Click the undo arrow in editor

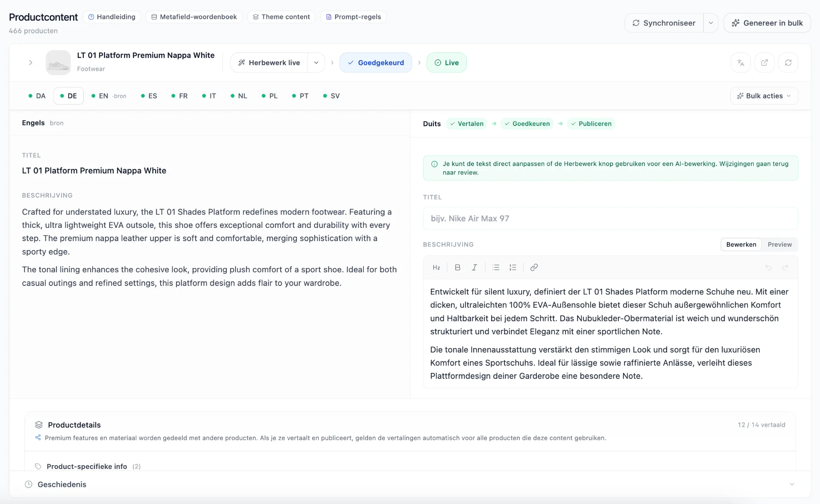point(768,268)
